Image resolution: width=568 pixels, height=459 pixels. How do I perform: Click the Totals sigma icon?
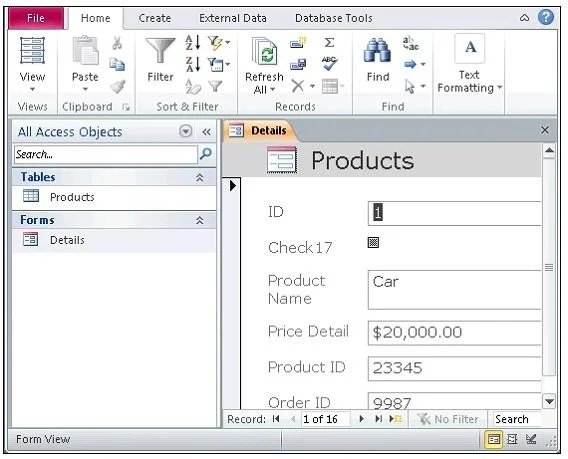(329, 43)
